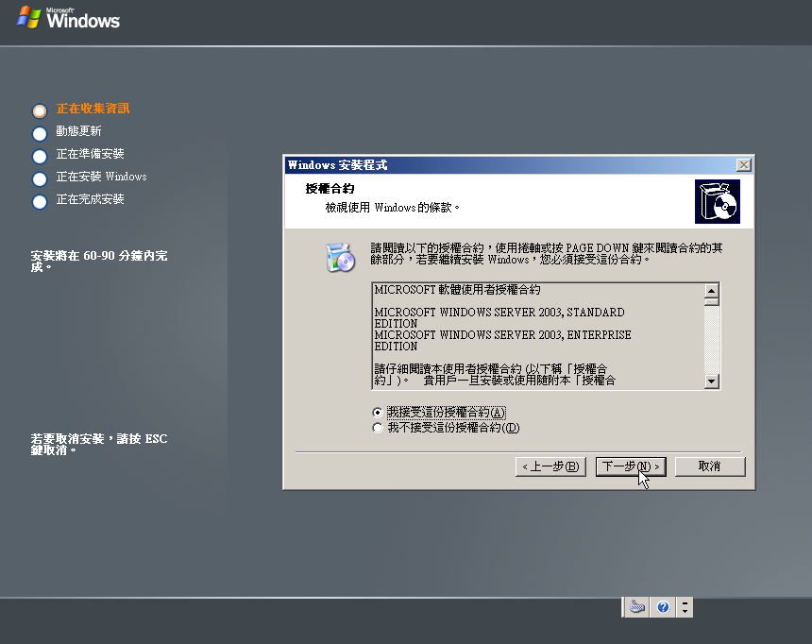Viewport: 812px width, 644px height.
Task: Cancel setup with the 取消 button
Action: pos(710,466)
